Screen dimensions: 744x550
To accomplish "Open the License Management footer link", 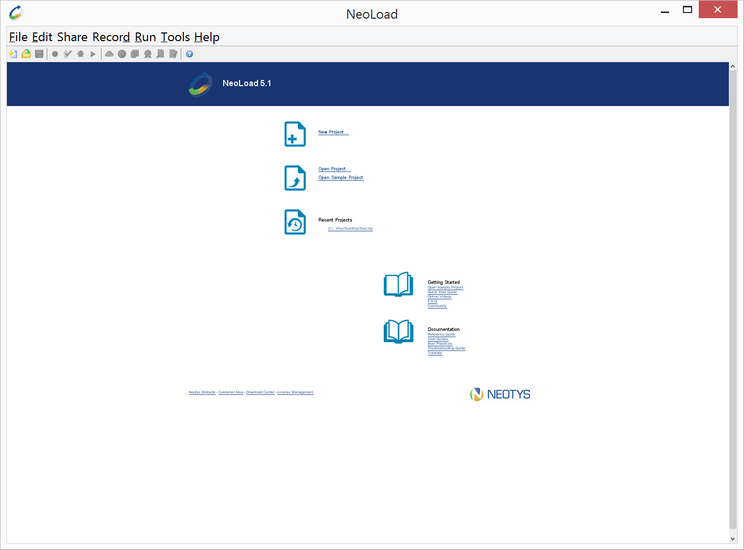I will (x=295, y=392).
